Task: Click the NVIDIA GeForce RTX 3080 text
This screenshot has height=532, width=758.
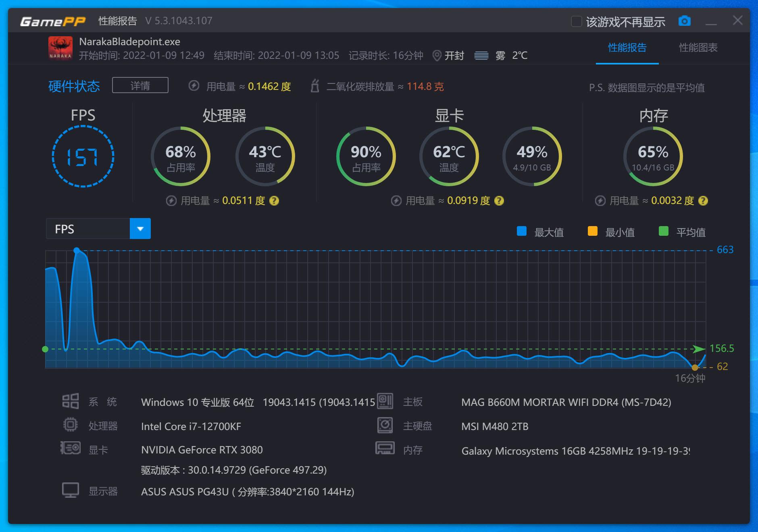Action: point(202,450)
